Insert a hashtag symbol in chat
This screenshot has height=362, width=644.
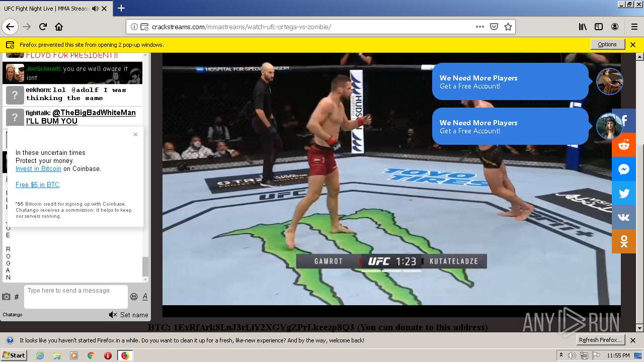pos(17,297)
